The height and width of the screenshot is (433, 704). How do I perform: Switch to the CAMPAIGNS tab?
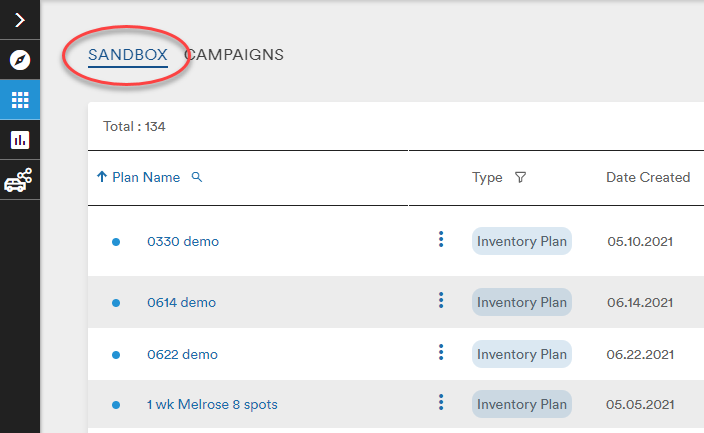[234, 55]
